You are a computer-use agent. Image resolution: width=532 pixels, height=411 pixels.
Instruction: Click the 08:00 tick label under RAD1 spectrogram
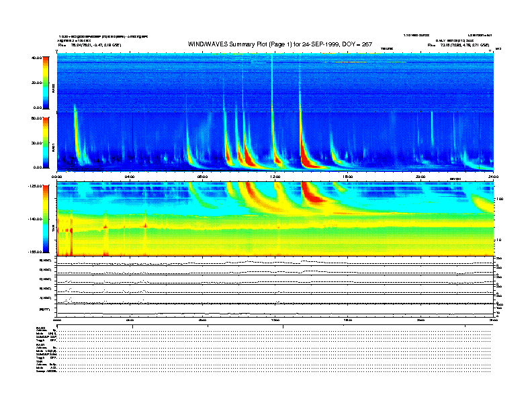[202, 177]
